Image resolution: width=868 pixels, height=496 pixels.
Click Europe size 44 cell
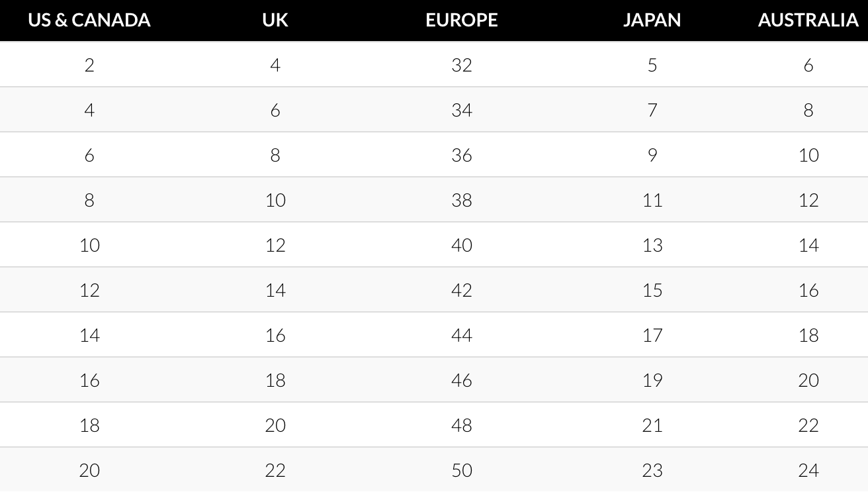[462, 335]
